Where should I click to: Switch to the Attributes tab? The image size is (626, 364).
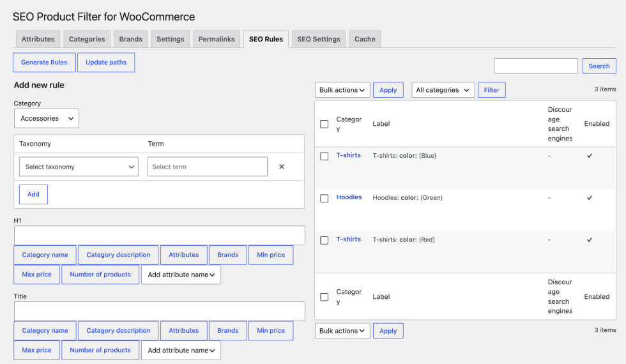point(38,39)
